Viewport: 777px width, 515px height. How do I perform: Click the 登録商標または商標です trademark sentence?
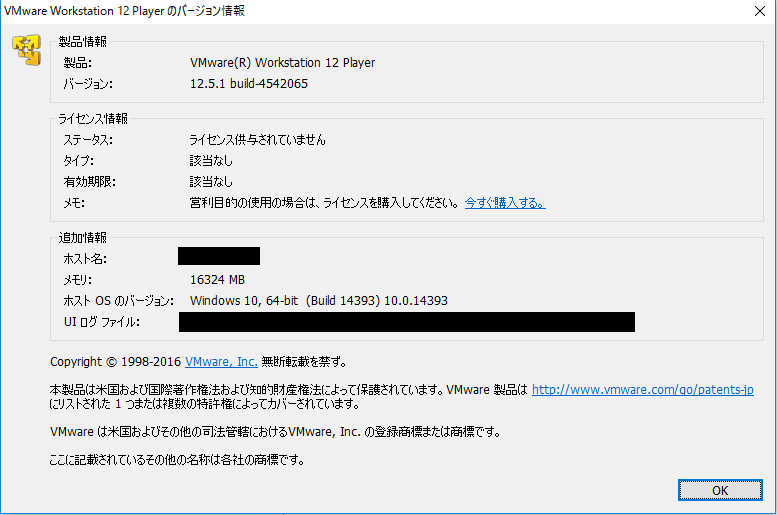[275, 432]
